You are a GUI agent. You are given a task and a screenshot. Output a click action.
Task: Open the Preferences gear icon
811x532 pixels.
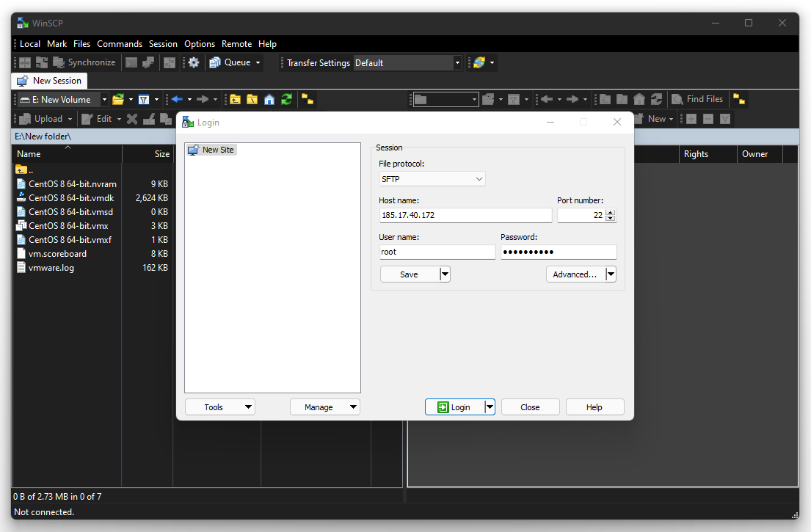tap(194, 62)
